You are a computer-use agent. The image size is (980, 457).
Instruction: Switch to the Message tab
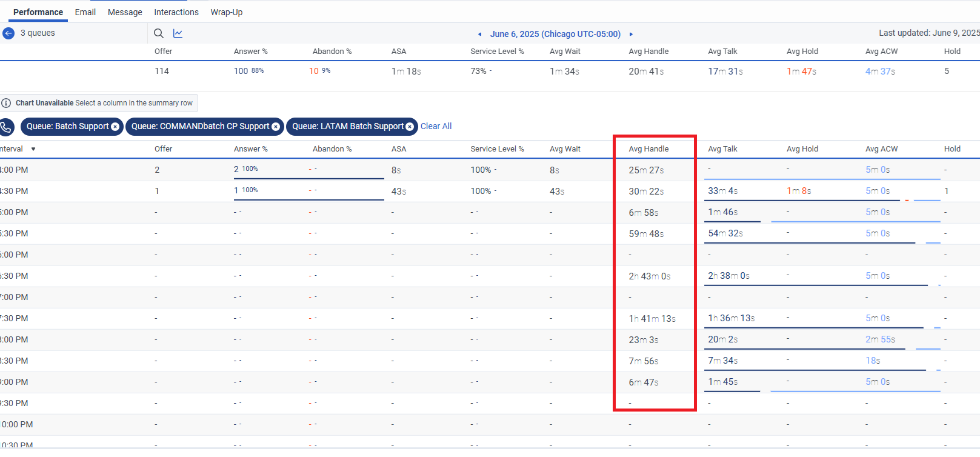pyautogui.click(x=125, y=12)
